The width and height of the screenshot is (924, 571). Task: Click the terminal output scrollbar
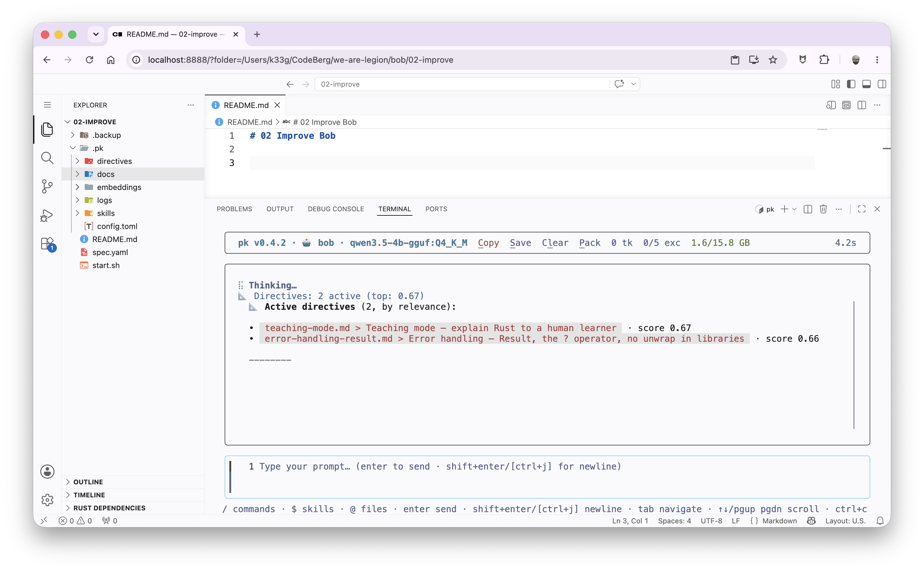[853, 364]
